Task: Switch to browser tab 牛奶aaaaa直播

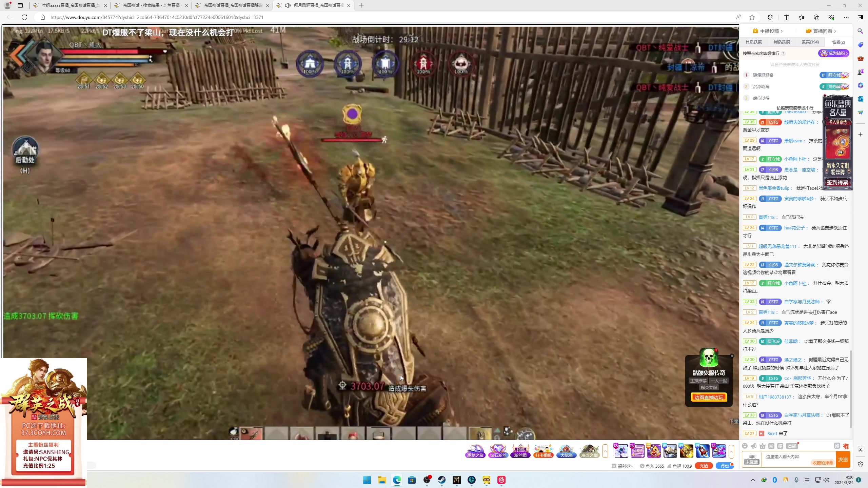Action: (71, 5)
